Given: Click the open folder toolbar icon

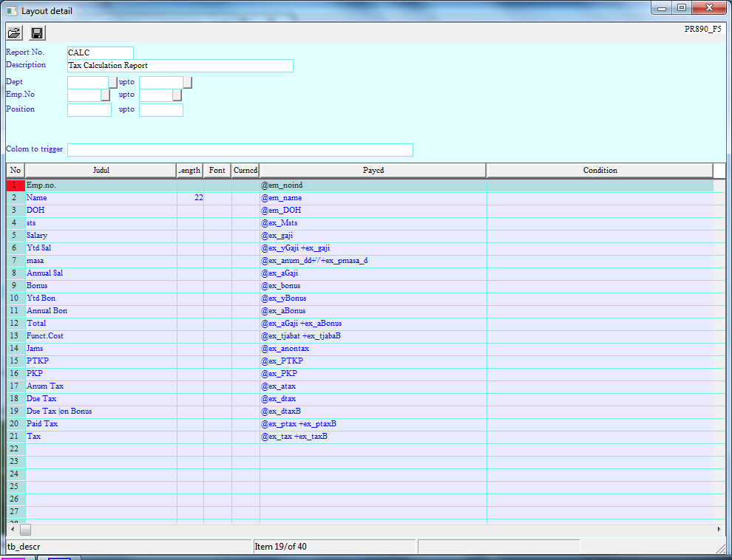Looking at the screenshot, I should (14, 33).
